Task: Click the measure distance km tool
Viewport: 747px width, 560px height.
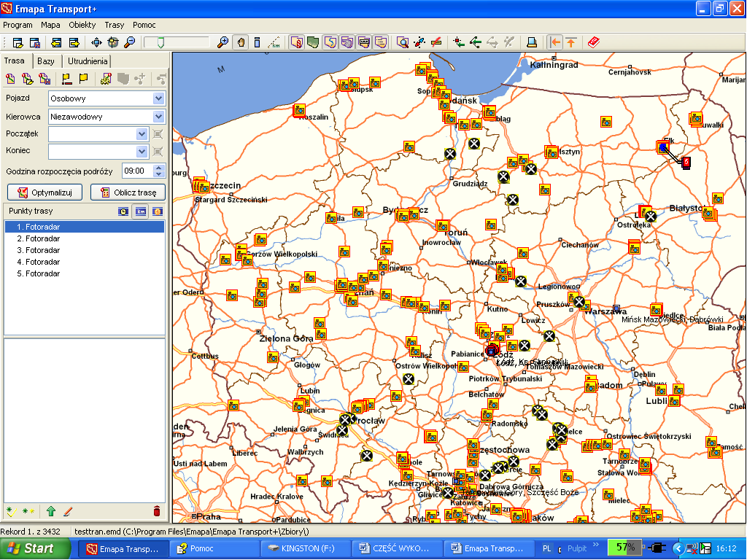Action: (274, 43)
